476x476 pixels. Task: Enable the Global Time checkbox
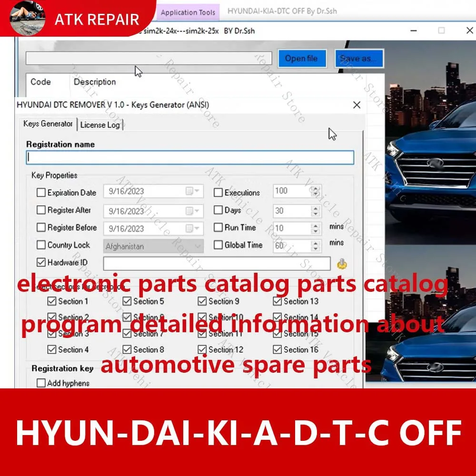[218, 245]
